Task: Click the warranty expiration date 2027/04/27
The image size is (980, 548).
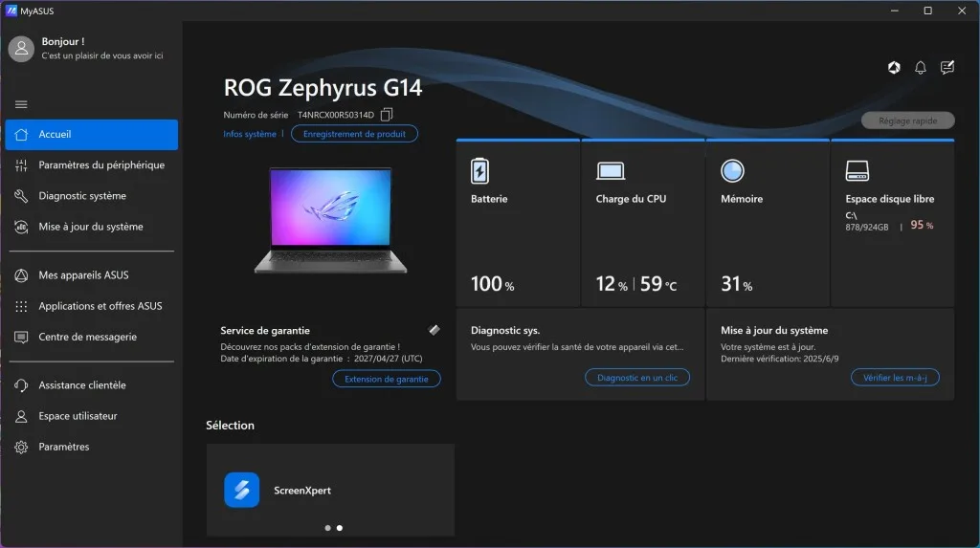Action: point(389,359)
